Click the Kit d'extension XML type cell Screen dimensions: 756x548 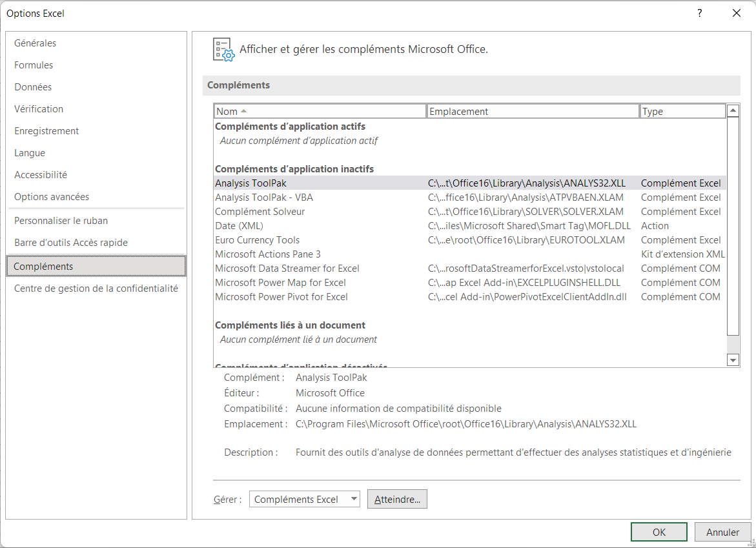682,254
